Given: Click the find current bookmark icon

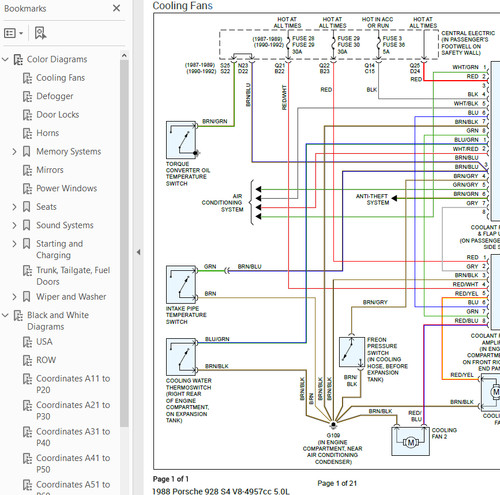Looking at the screenshot, I should click(41, 33).
